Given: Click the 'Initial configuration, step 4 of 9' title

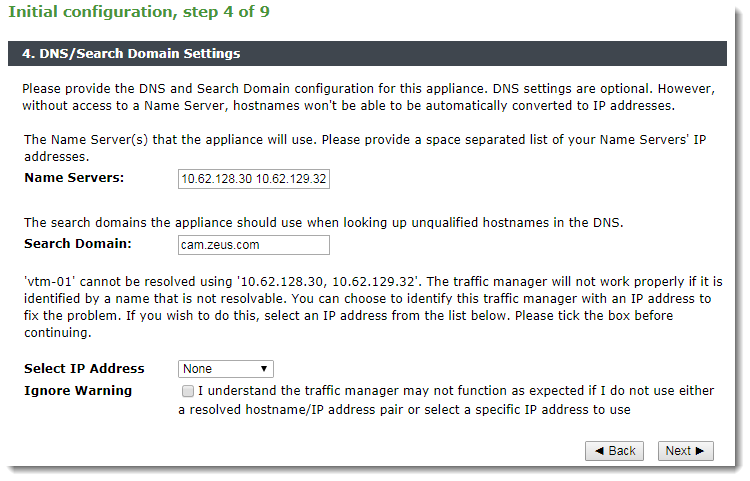Looking at the screenshot, I should click(139, 11).
